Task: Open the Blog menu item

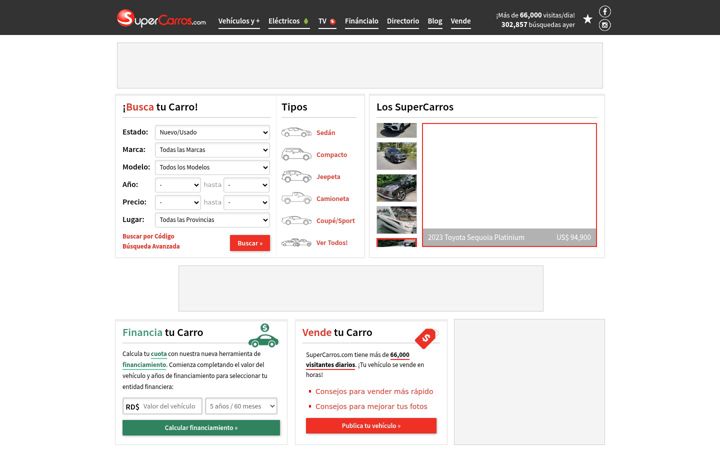Action: [435, 21]
